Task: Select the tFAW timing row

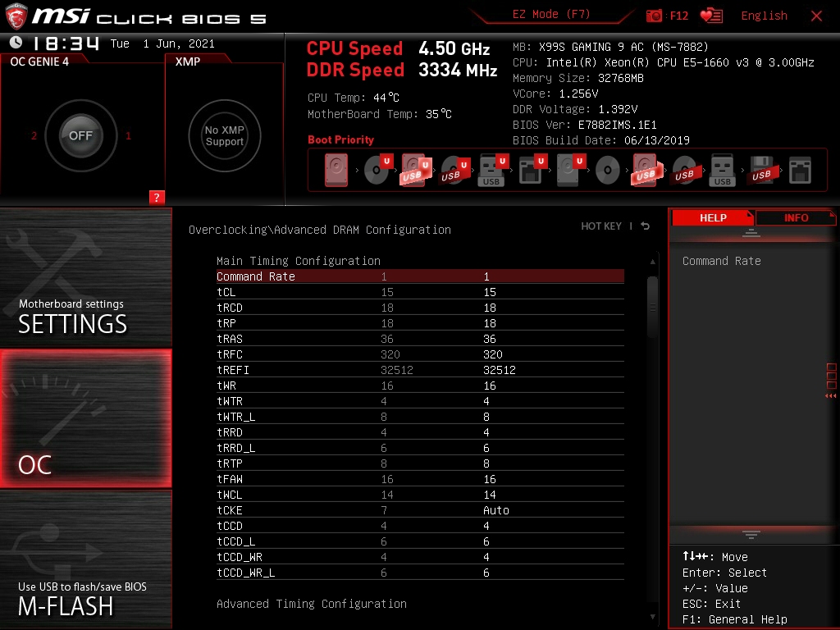Action: coord(420,478)
